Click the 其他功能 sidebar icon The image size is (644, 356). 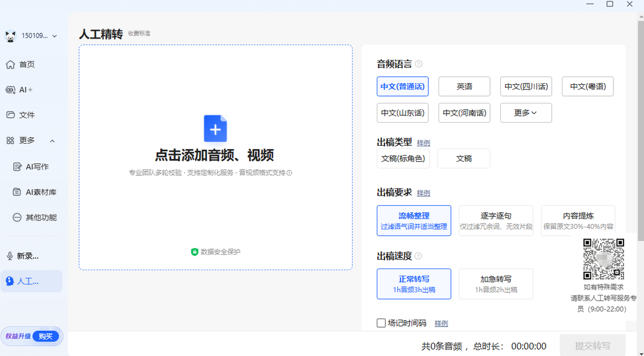tap(33, 217)
